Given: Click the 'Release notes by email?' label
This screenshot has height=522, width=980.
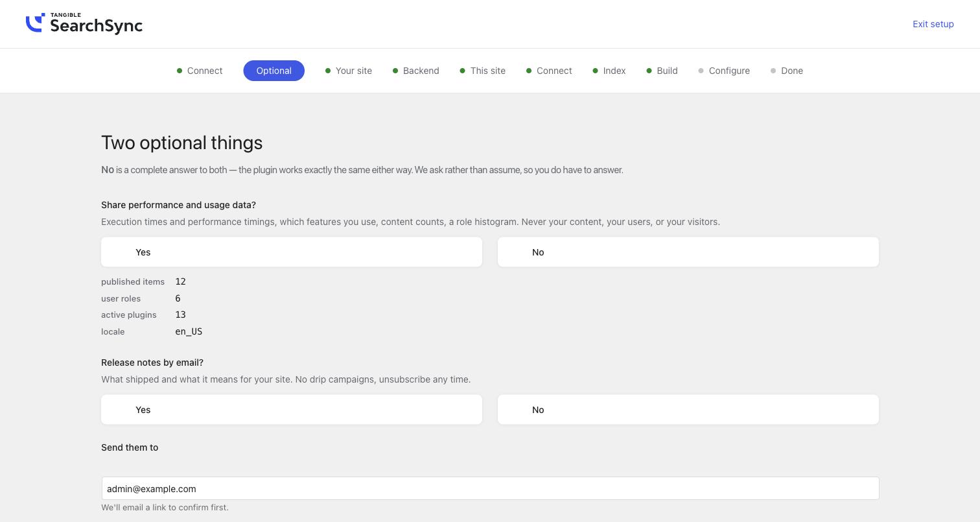Looking at the screenshot, I should (152, 362).
